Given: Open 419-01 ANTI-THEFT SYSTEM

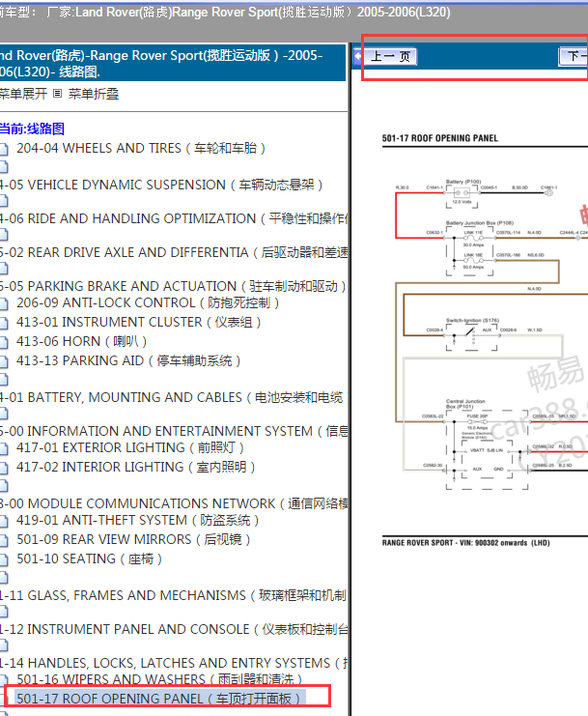Looking at the screenshot, I should click(x=138, y=520).
